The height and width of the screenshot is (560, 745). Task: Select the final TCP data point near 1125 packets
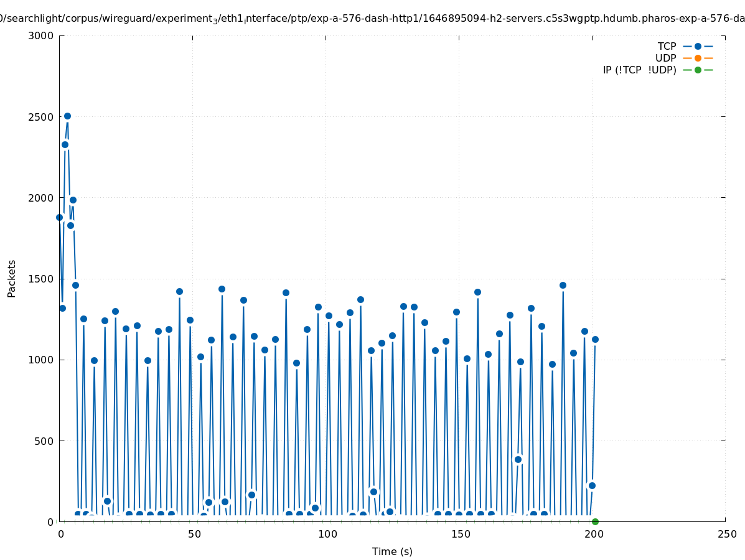coord(595,339)
